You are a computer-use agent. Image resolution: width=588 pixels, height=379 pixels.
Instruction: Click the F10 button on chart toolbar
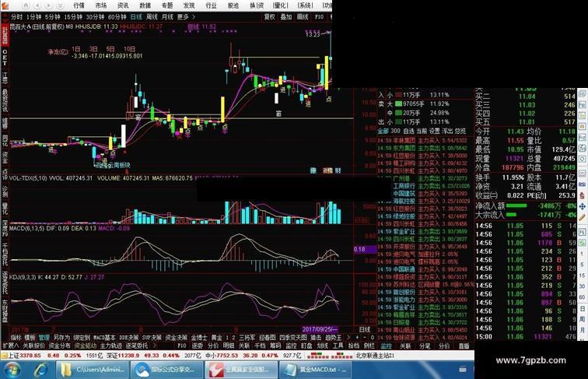(319, 17)
